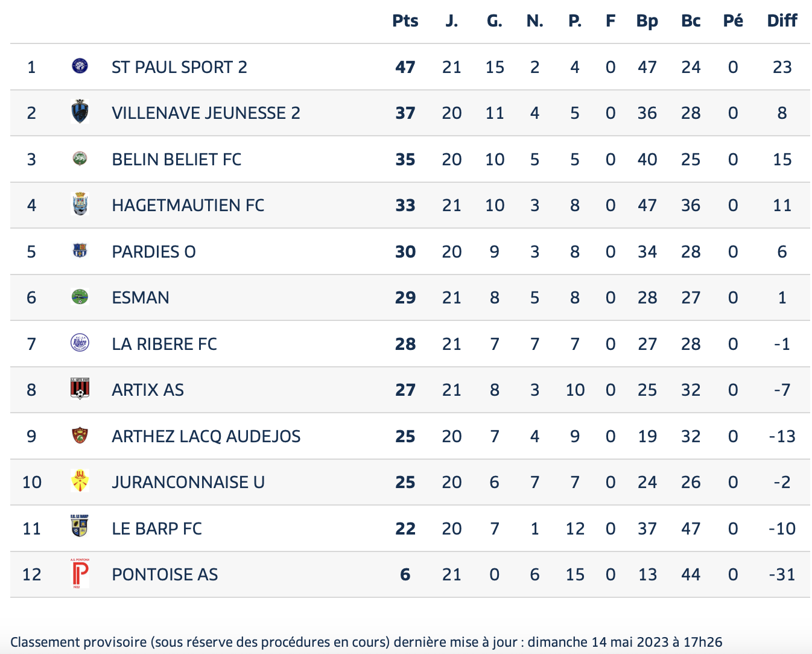Click the ARTIX AS red-black crest
812x654 pixels.
(x=80, y=389)
